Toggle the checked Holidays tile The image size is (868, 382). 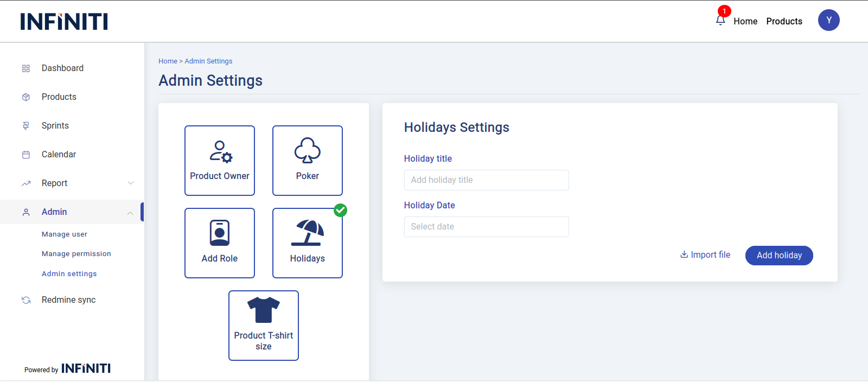tap(308, 243)
